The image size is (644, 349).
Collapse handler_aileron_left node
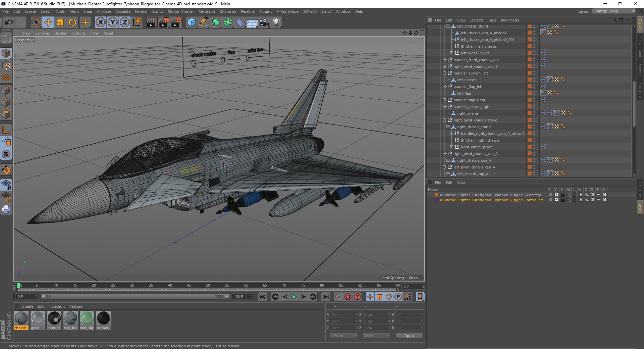tap(444, 73)
